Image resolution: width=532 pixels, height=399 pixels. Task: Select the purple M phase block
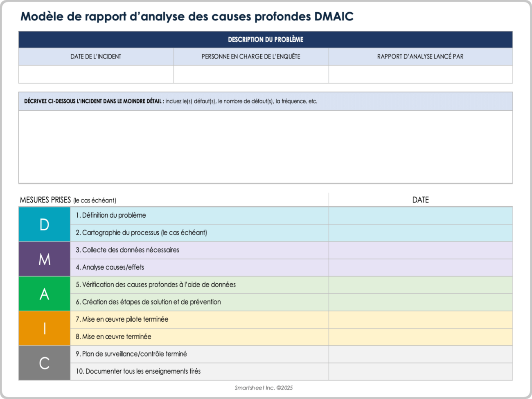(44, 258)
